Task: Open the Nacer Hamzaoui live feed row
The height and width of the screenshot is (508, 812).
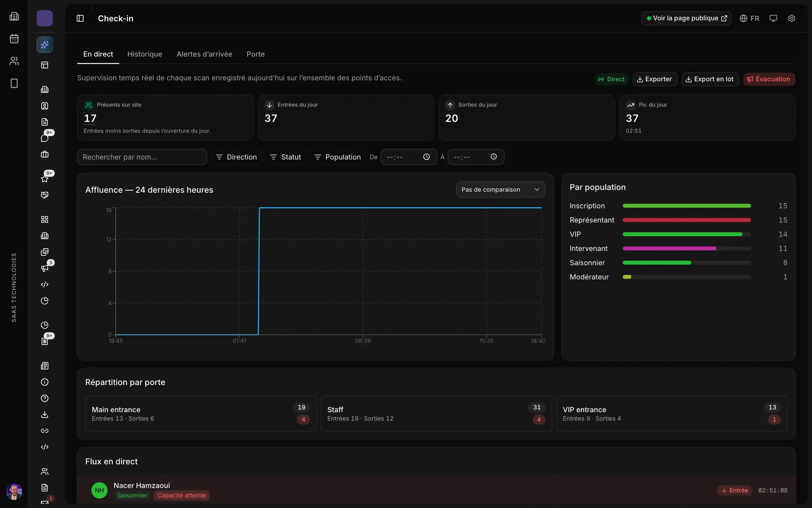Action: coord(436,490)
